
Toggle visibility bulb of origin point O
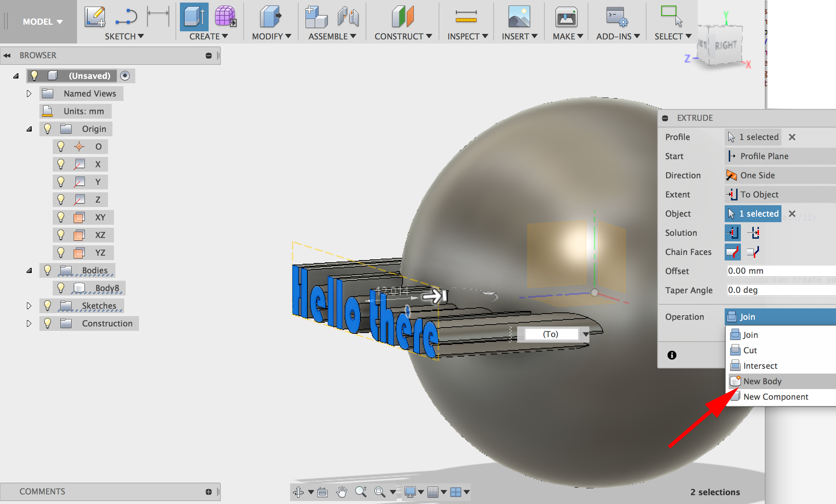tap(61, 146)
